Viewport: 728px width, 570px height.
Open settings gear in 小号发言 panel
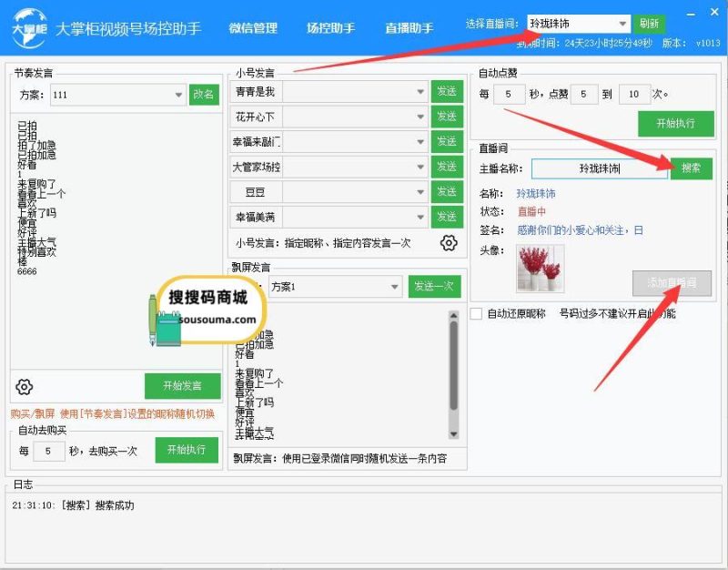[x=449, y=243]
